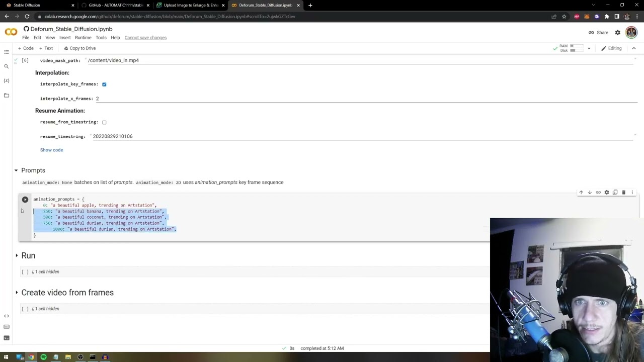Switch to the GitHub AUTOMATIC1111 tab
644x362 pixels.
coord(115,5)
